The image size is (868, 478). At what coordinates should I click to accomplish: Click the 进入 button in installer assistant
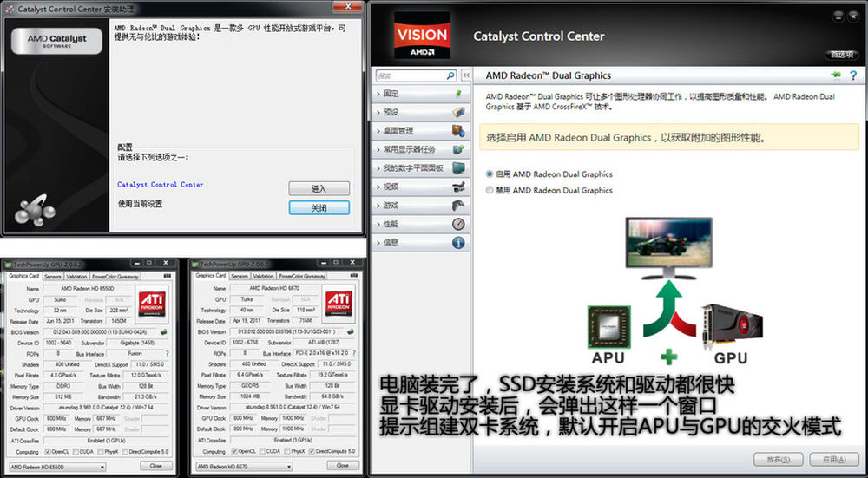tap(319, 188)
